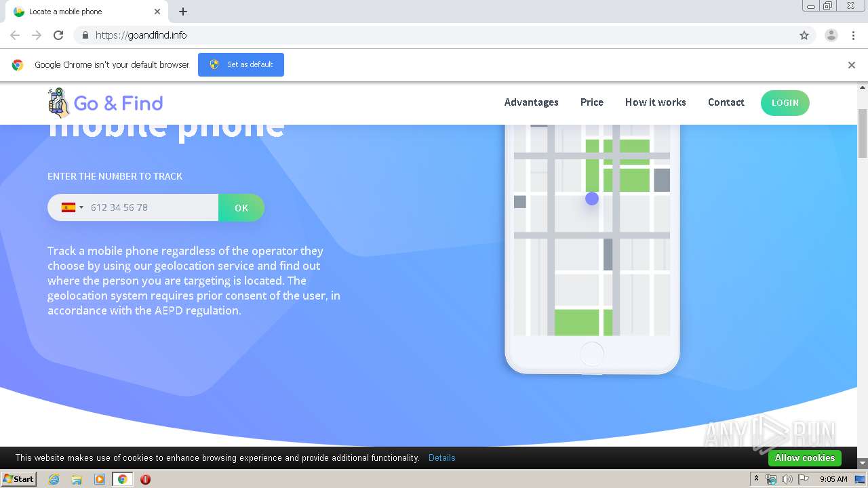The width and height of the screenshot is (868, 488).
Task: Click the Chrome logo in notification bar
Action: point(18,65)
